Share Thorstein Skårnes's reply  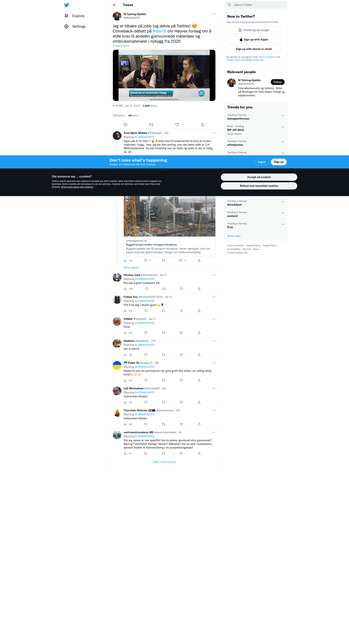tap(199, 424)
